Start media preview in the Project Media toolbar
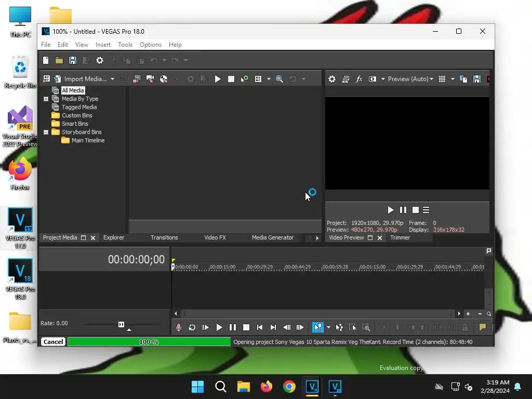This screenshot has width=532, height=399. point(218,79)
